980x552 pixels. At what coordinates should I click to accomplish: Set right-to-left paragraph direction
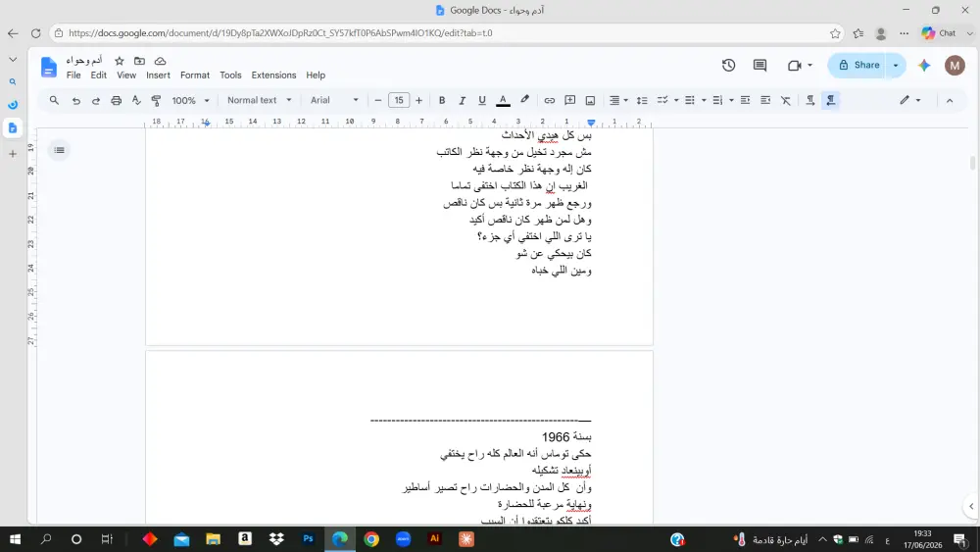(x=831, y=100)
